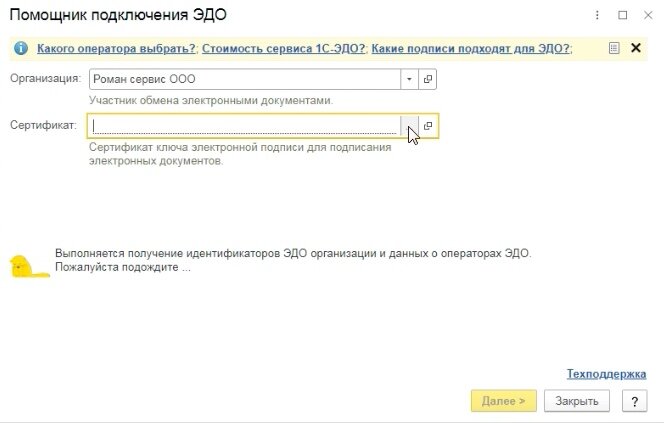This screenshot has height=423, width=664.
Task: Maximize the EDO assistant window
Action: point(622,15)
